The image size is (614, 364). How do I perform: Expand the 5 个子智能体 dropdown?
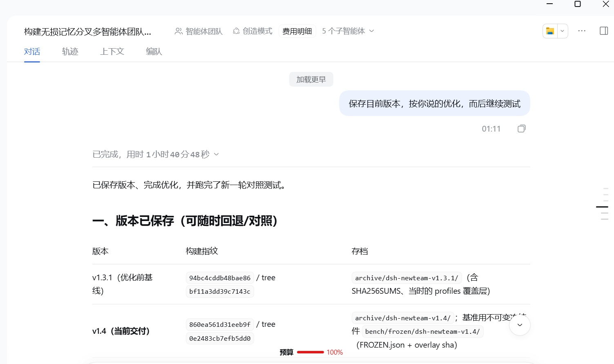(x=348, y=31)
